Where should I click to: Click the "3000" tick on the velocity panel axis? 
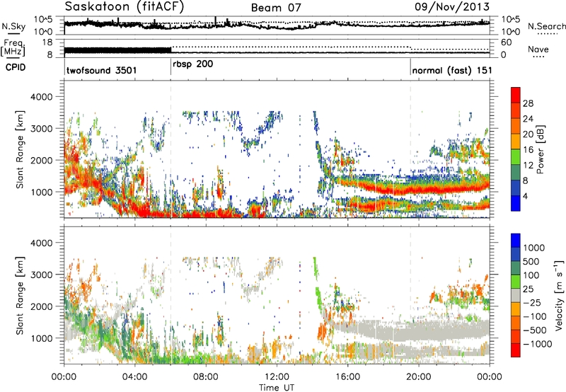click(x=41, y=275)
